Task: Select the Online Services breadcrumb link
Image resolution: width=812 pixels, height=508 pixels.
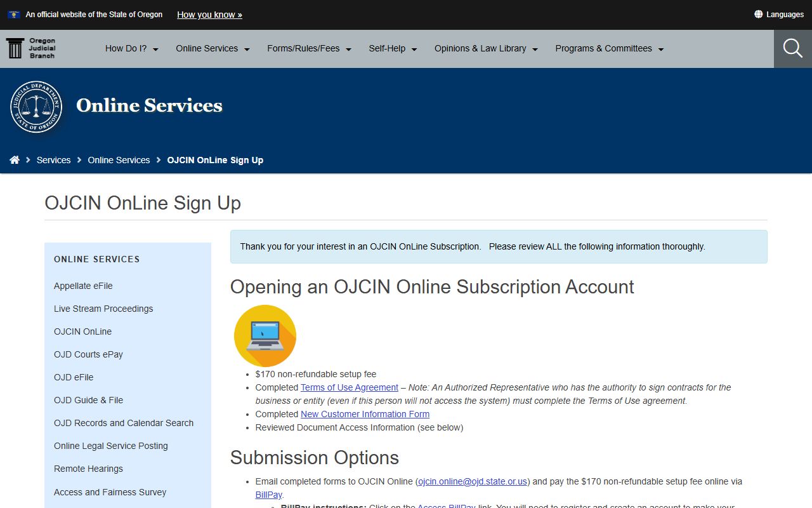Action: click(x=119, y=160)
